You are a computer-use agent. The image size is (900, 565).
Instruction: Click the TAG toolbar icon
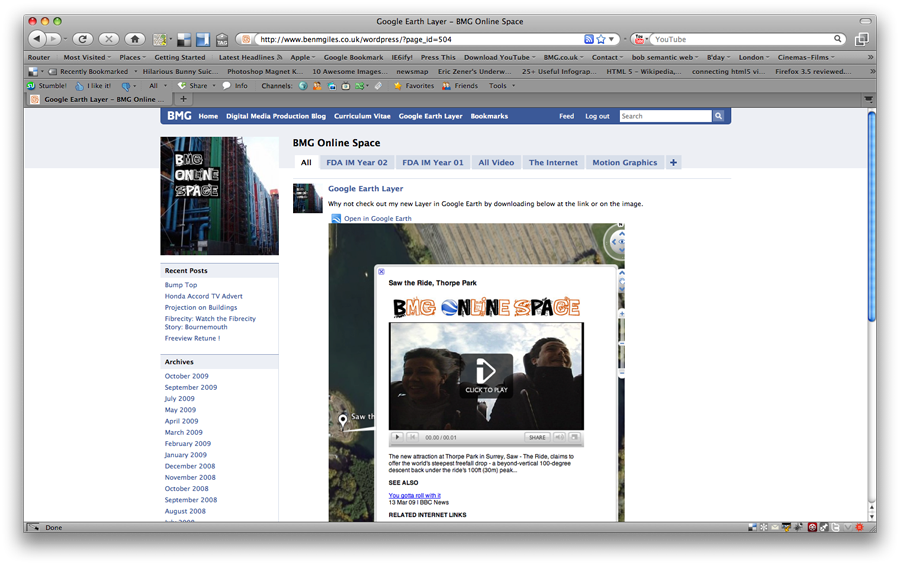[x=222, y=40]
